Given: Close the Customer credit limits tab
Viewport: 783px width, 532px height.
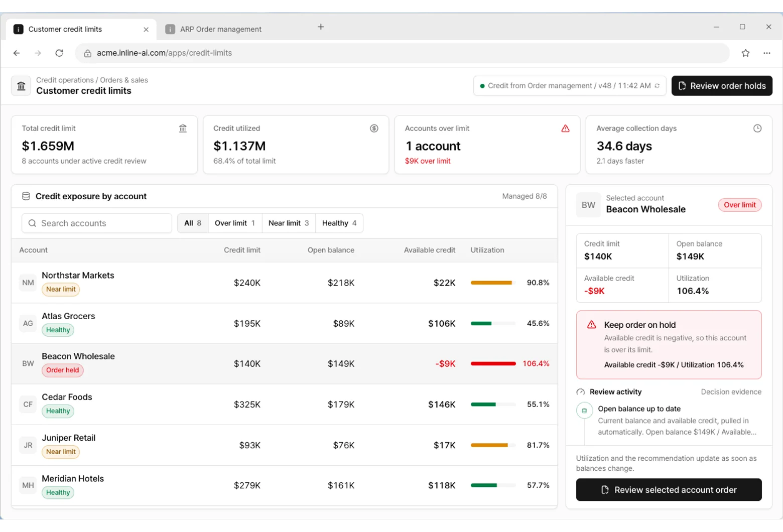Looking at the screenshot, I should pos(146,29).
